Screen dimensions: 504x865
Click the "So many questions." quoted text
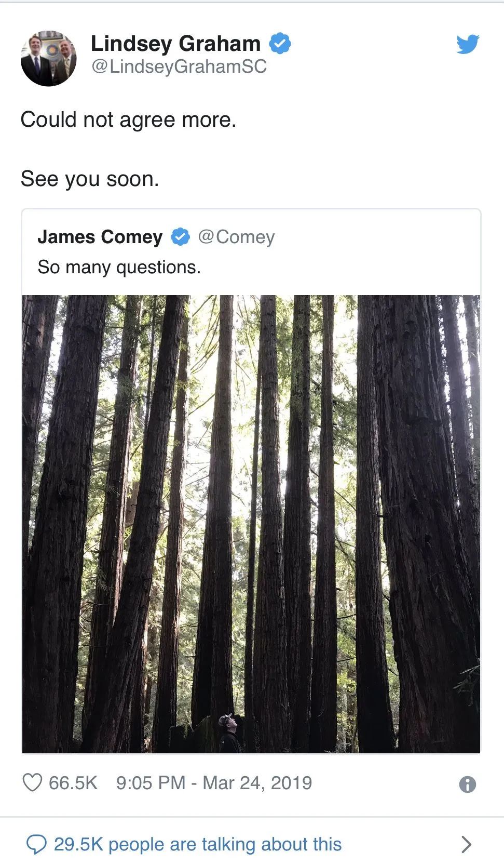[x=119, y=267]
